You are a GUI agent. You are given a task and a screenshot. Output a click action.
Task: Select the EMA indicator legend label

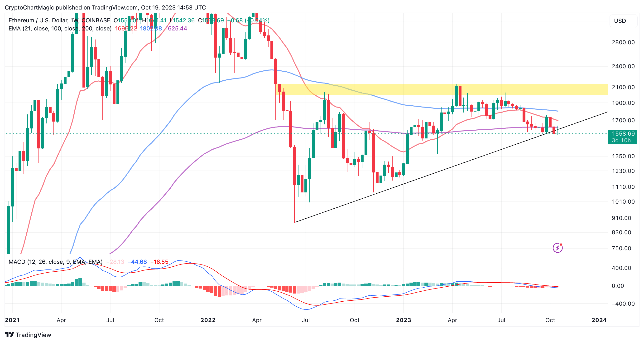coord(60,29)
